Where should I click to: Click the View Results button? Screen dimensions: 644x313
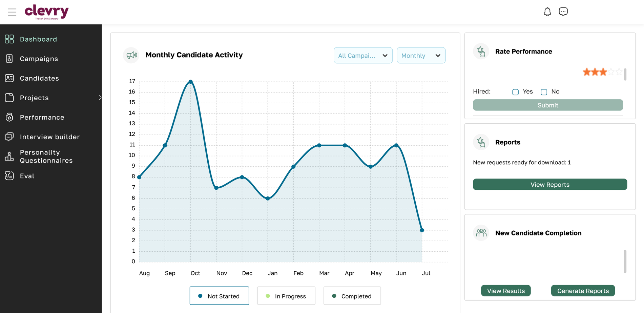click(x=506, y=291)
